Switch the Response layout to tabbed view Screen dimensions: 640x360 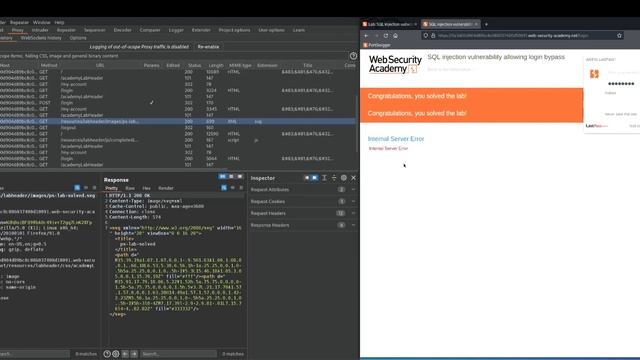coord(240,176)
